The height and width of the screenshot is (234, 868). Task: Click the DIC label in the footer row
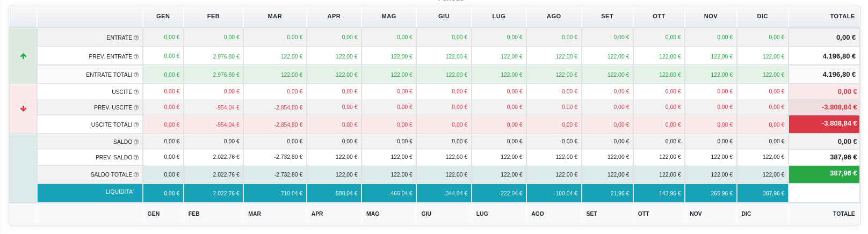click(746, 214)
